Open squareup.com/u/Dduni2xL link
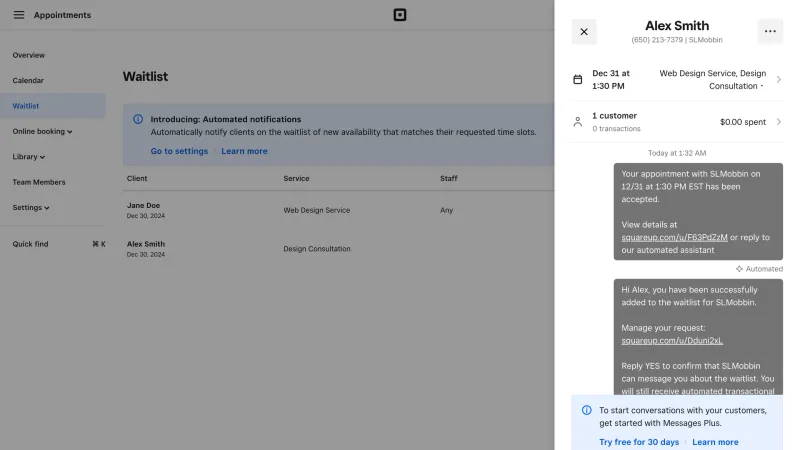800x450 pixels. click(672, 340)
